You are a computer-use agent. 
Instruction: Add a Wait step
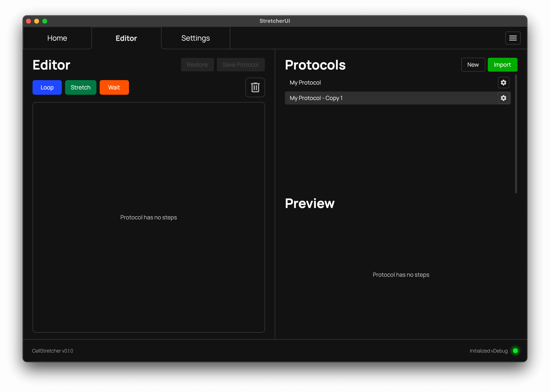pyautogui.click(x=114, y=87)
